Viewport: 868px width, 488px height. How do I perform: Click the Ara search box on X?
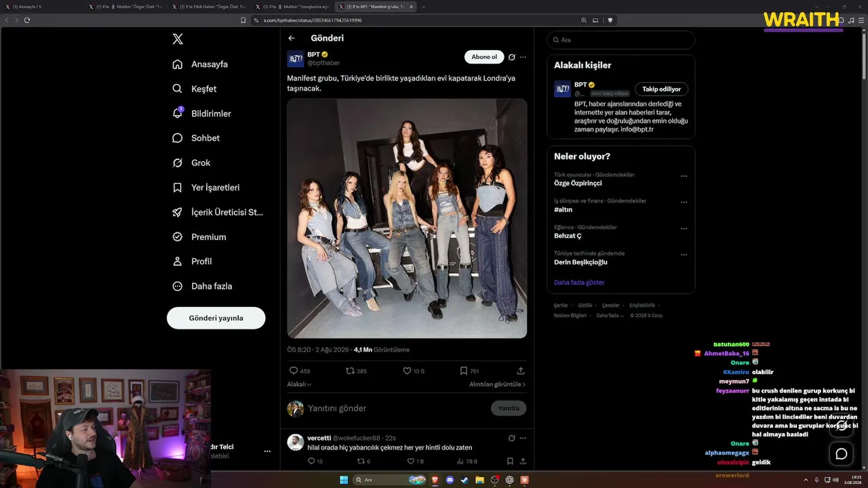[x=620, y=40]
